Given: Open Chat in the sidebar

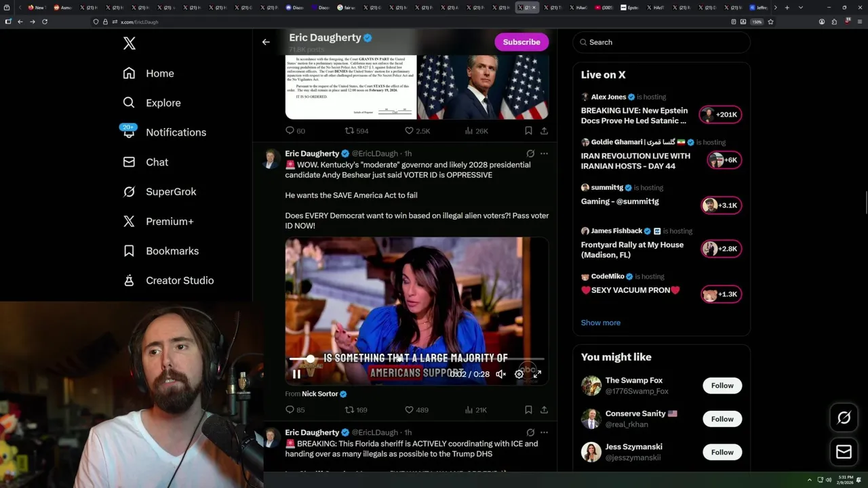Looking at the screenshot, I should (146, 162).
